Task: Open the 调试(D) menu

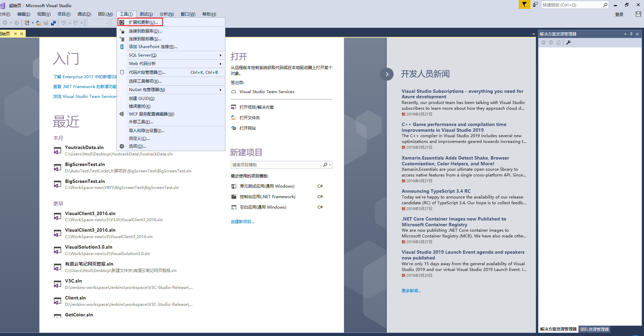Action: tap(84, 14)
